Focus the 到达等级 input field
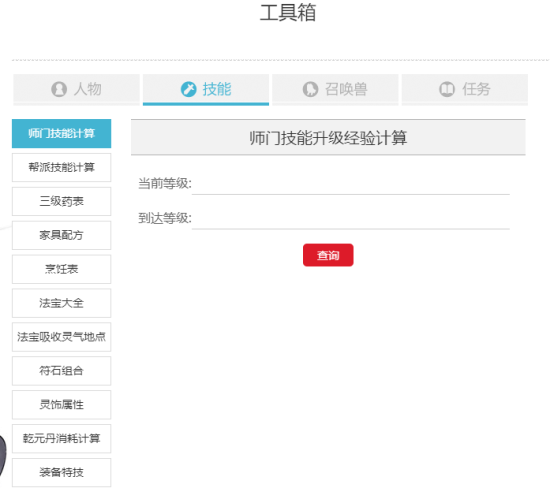This screenshot has height=488, width=550. point(350,219)
